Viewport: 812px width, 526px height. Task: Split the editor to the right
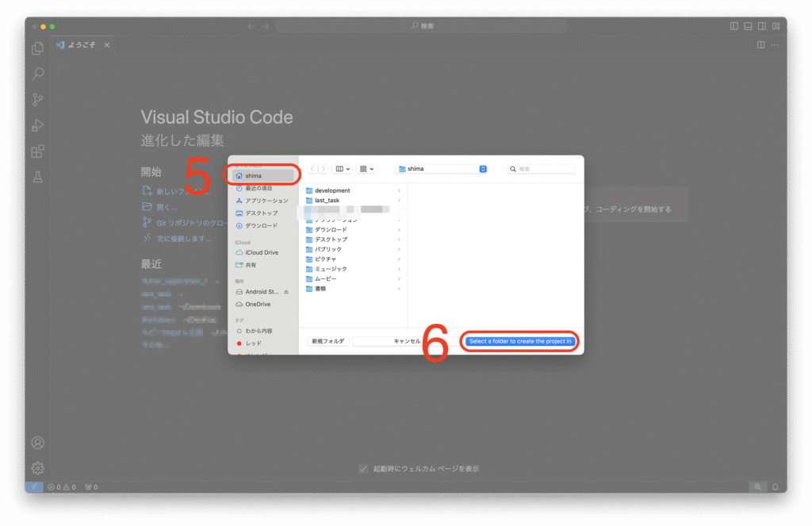pyautogui.click(x=760, y=45)
